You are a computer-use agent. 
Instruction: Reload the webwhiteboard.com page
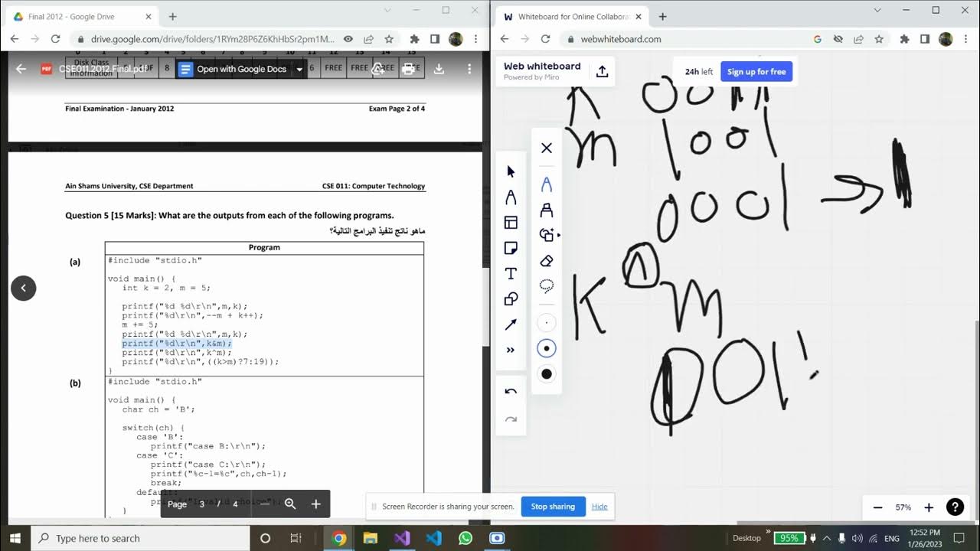point(545,39)
